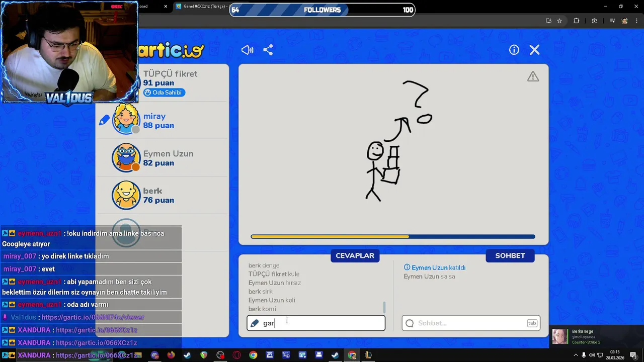
Task: Open League of Legends taskbar icon
Action: (x=368, y=355)
